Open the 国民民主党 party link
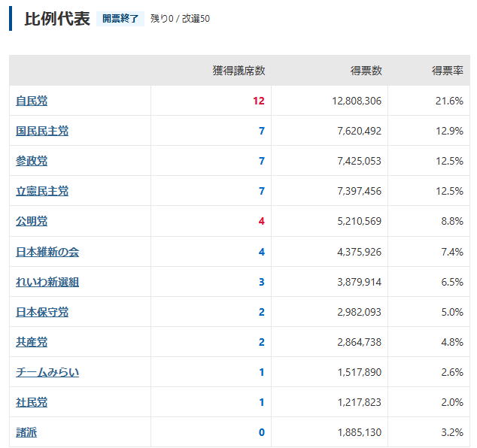Viewport: 477px width, 448px height. tap(42, 131)
